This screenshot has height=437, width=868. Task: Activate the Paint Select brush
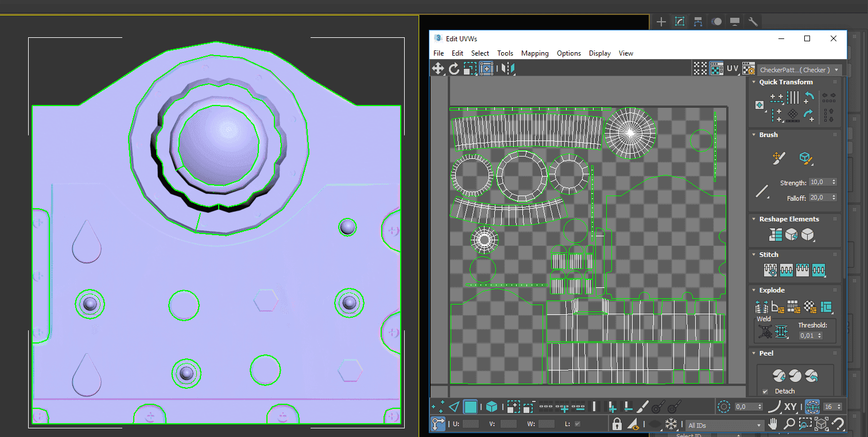point(643,407)
